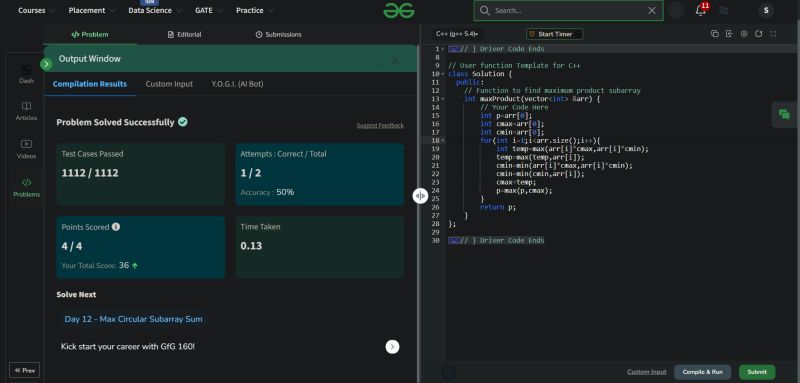Open the Editorial tab
800x383 pixels.
coord(184,35)
